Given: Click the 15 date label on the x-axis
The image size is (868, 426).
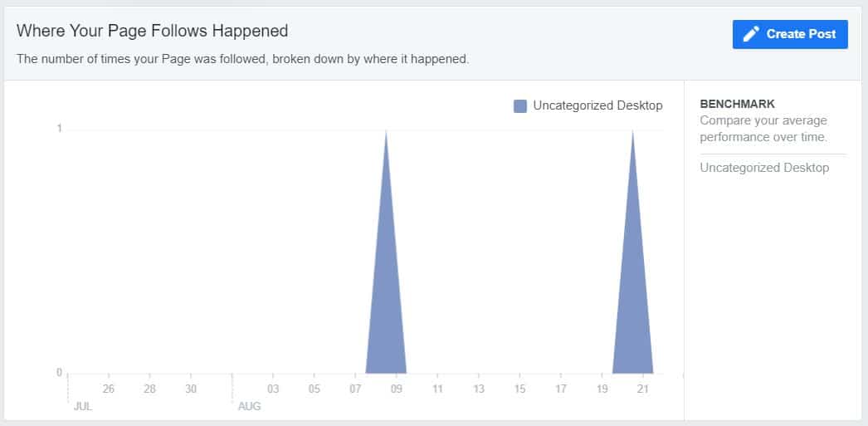Looking at the screenshot, I should click(x=519, y=389).
